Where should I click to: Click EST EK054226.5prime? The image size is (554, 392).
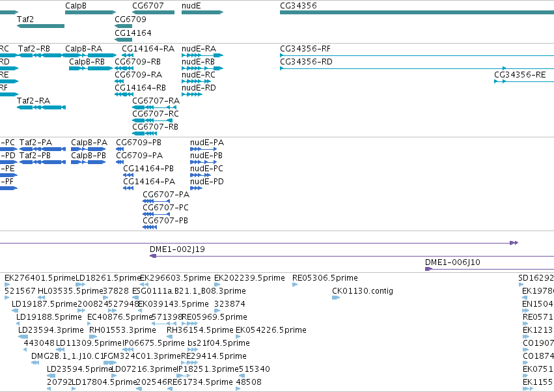point(271,330)
